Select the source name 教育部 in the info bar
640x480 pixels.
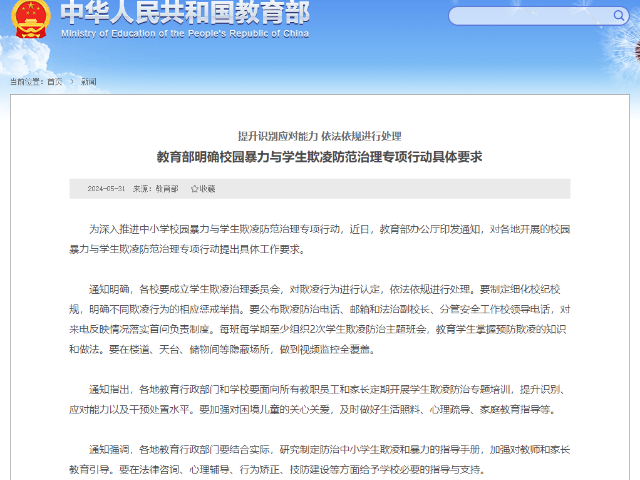pos(166,188)
